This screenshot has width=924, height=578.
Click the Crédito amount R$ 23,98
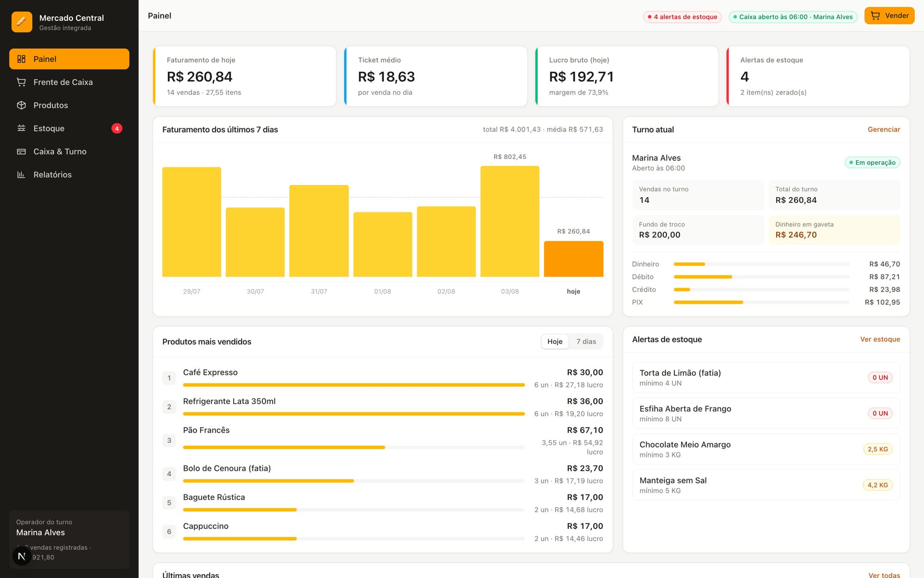click(x=884, y=289)
